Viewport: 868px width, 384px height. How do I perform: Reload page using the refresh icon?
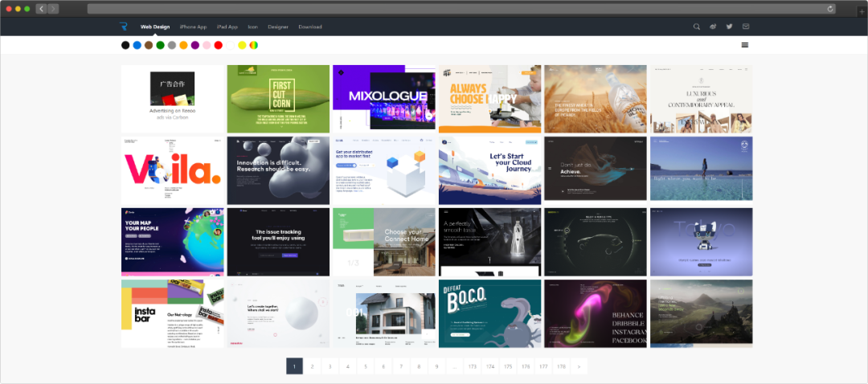pyautogui.click(x=829, y=9)
